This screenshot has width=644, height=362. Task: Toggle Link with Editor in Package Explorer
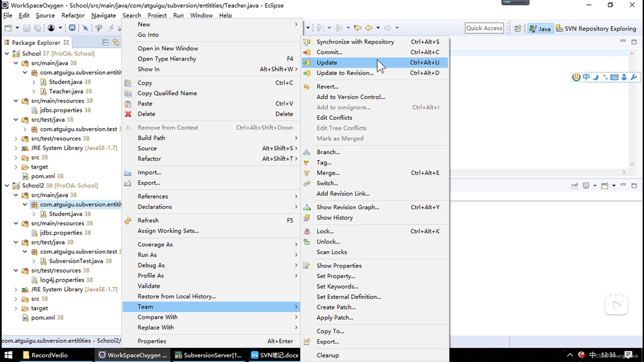[116, 42]
